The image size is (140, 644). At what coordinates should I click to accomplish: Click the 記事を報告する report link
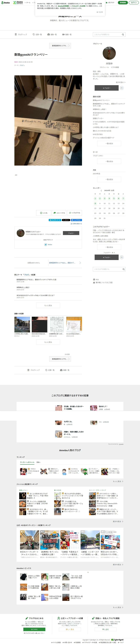[x=76, y=224]
